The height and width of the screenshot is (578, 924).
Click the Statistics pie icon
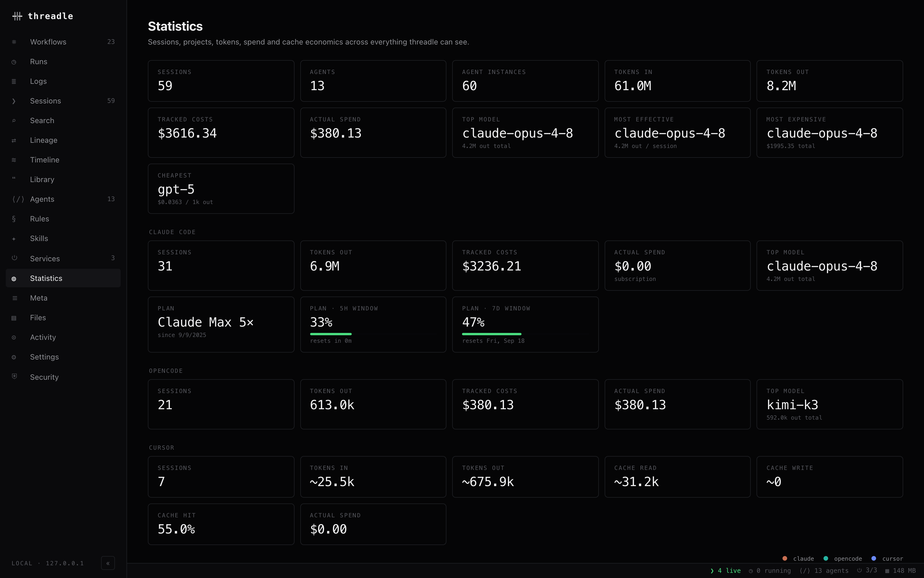(x=14, y=279)
